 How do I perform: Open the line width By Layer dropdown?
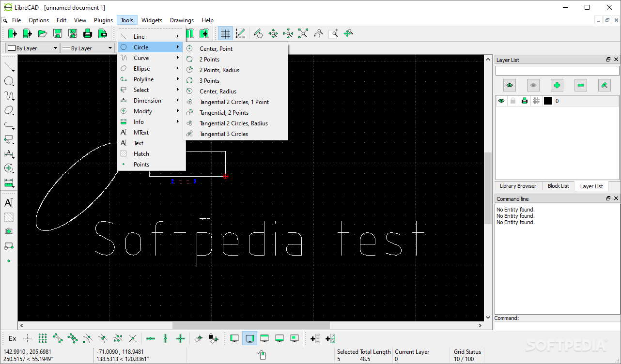pos(87,48)
